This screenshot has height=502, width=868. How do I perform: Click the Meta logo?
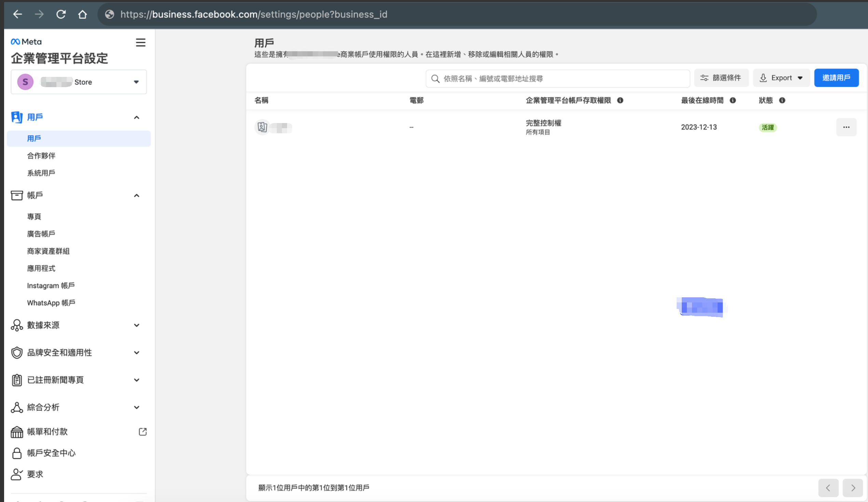[26, 42]
